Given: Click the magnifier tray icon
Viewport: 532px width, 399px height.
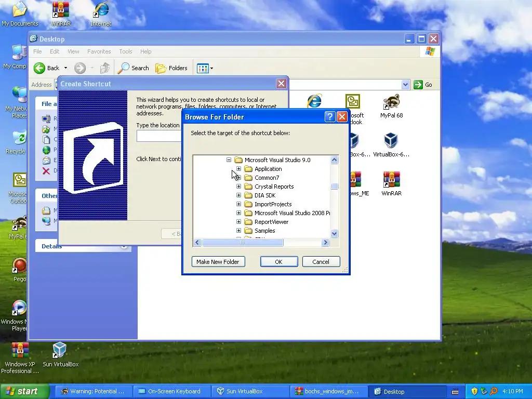Looking at the screenshot, I should pos(494,391).
